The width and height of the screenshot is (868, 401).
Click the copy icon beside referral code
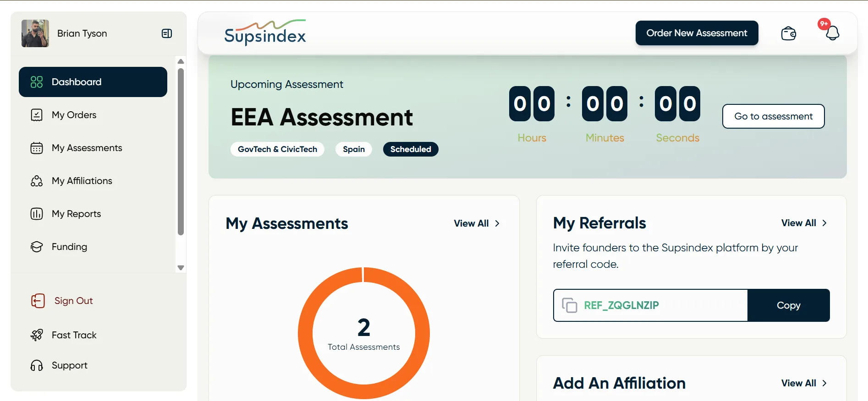[569, 305]
